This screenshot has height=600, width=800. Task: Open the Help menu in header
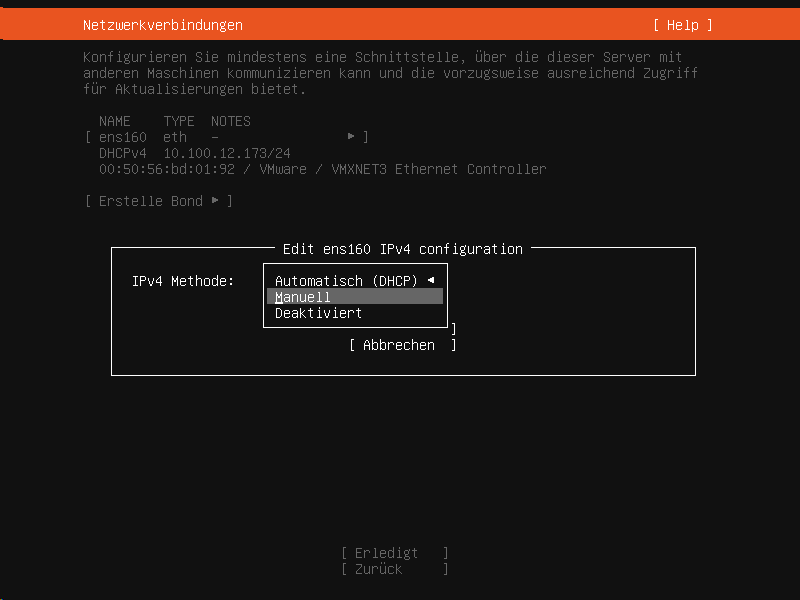(x=683, y=25)
